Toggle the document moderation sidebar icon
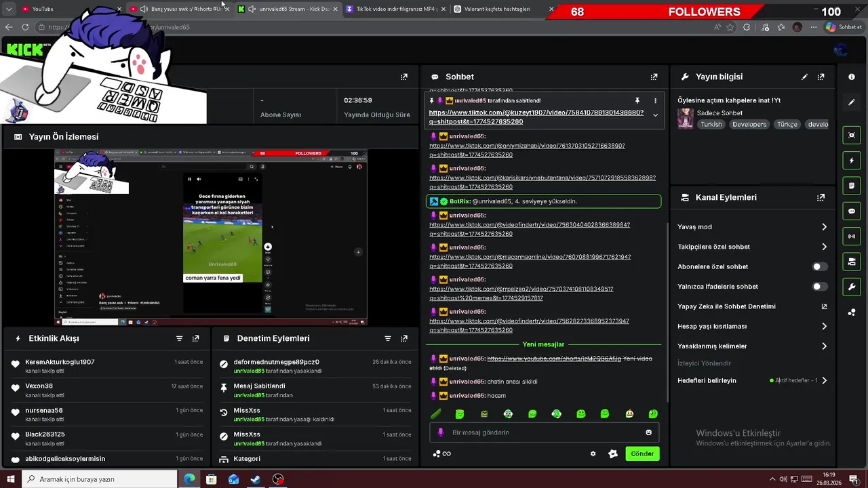The width and height of the screenshot is (868, 488). [x=852, y=186]
